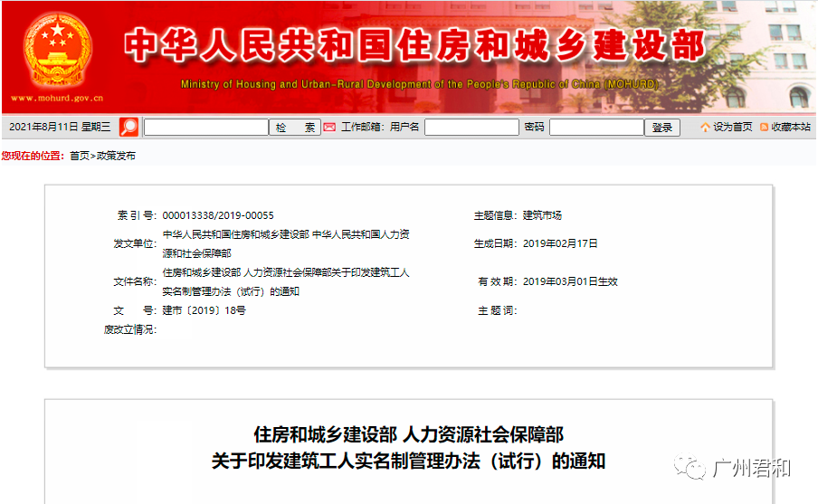Click the effective date 2019年03月01日生效
Screen dimensions: 818x504
(x=570, y=281)
